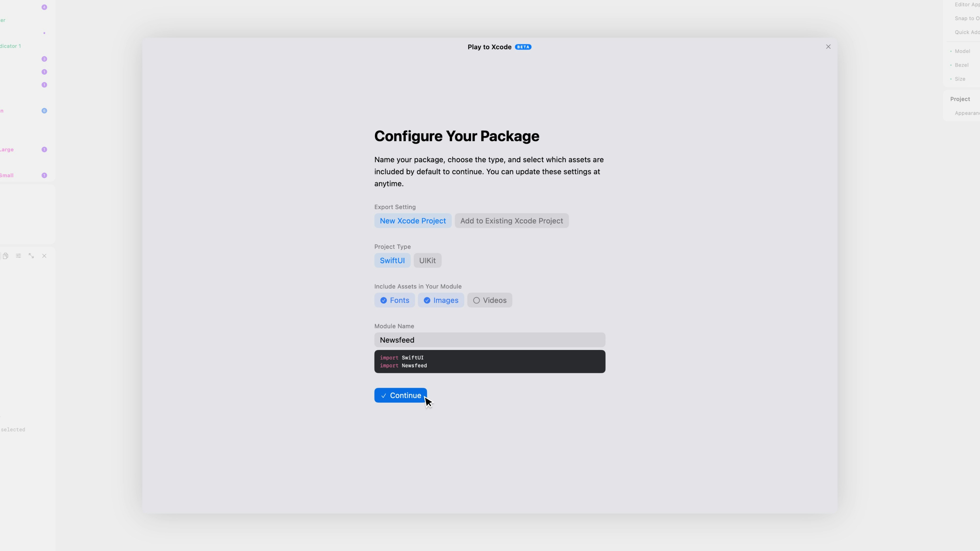Open the Model setting in right panel

pos(962,51)
